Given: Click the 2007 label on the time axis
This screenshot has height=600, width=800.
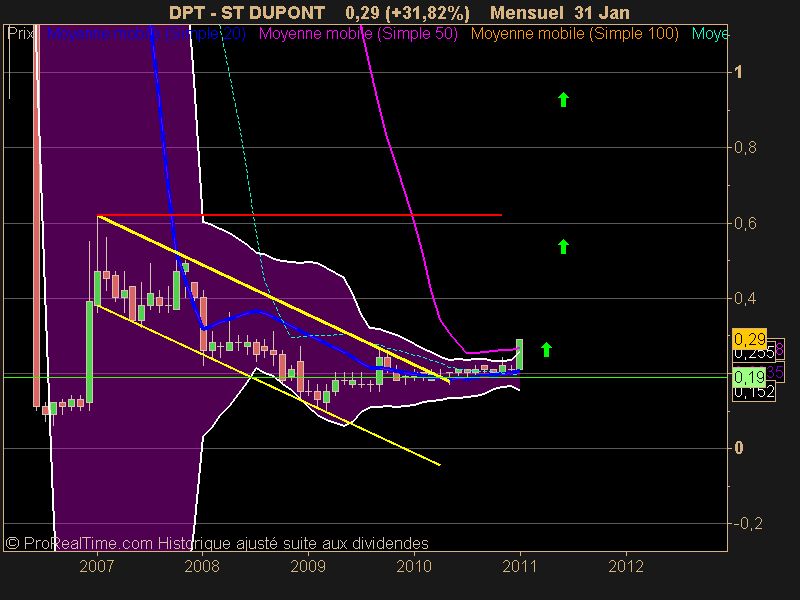Looking at the screenshot, I should [x=96, y=566].
